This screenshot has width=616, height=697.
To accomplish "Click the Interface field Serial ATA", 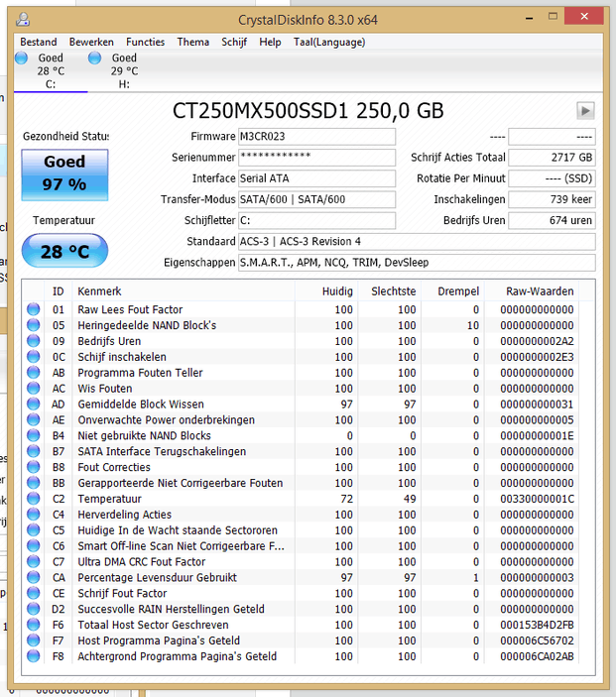I will tap(316, 178).
